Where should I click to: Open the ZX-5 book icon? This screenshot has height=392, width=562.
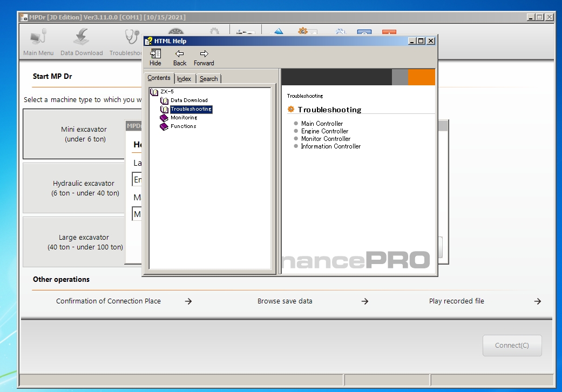[154, 92]
